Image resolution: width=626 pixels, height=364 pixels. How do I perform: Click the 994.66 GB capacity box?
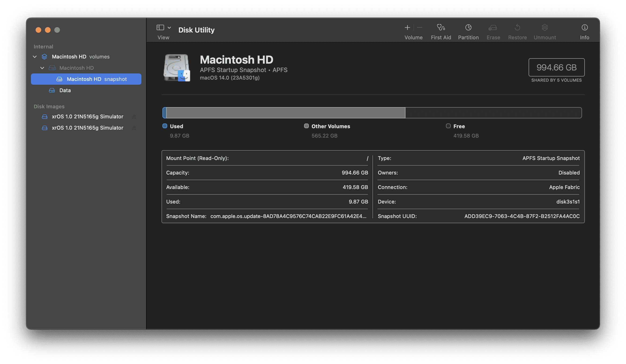[556, 67]
